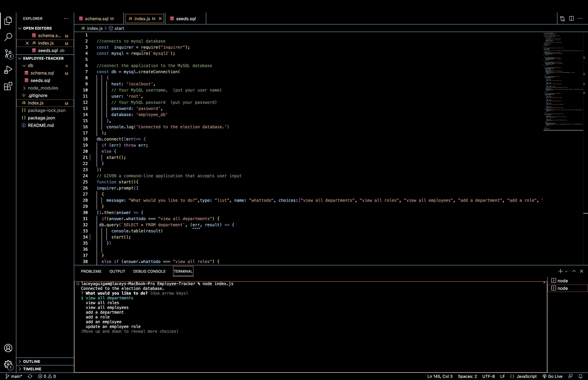Open the Accounts menu icon
Screen dimensions: 588x380
click(x=8, y=348)
